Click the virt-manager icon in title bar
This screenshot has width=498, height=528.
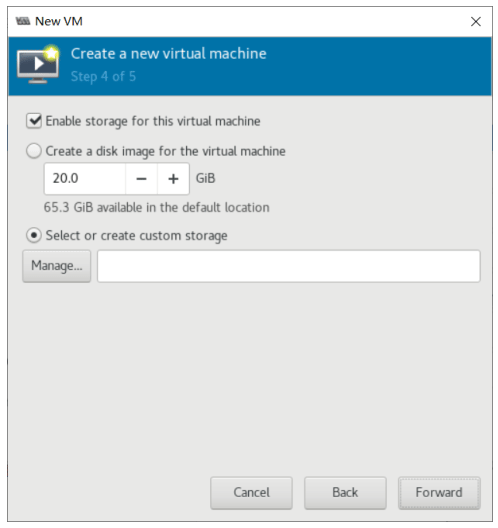[x=23, y=22]
